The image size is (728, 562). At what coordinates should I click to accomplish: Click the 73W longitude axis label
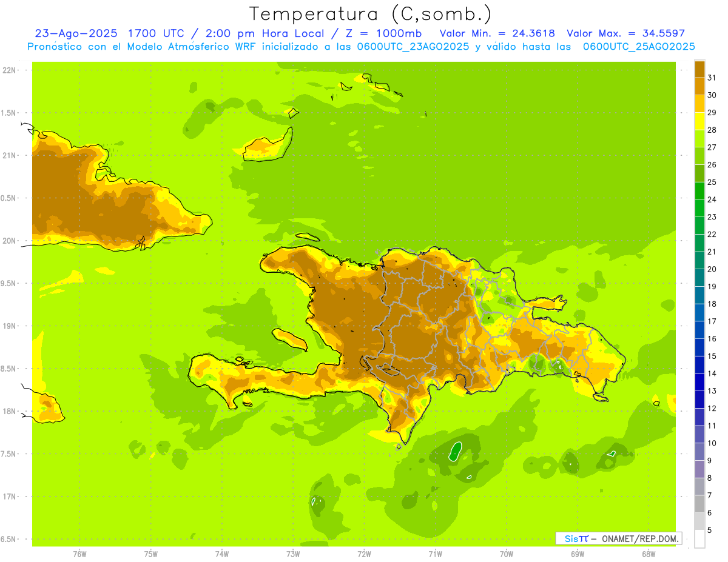(x=292, y=554)
